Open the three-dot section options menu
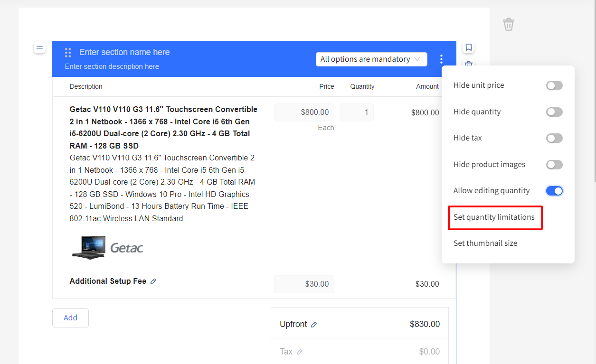596x364 pixels. (441, 59)
